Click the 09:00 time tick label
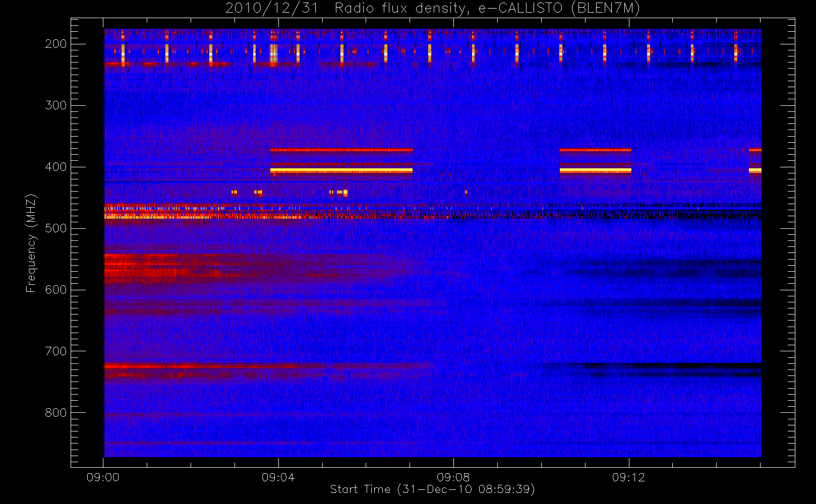The width and height of the screenshot is (816, 504). pos(103,477)
